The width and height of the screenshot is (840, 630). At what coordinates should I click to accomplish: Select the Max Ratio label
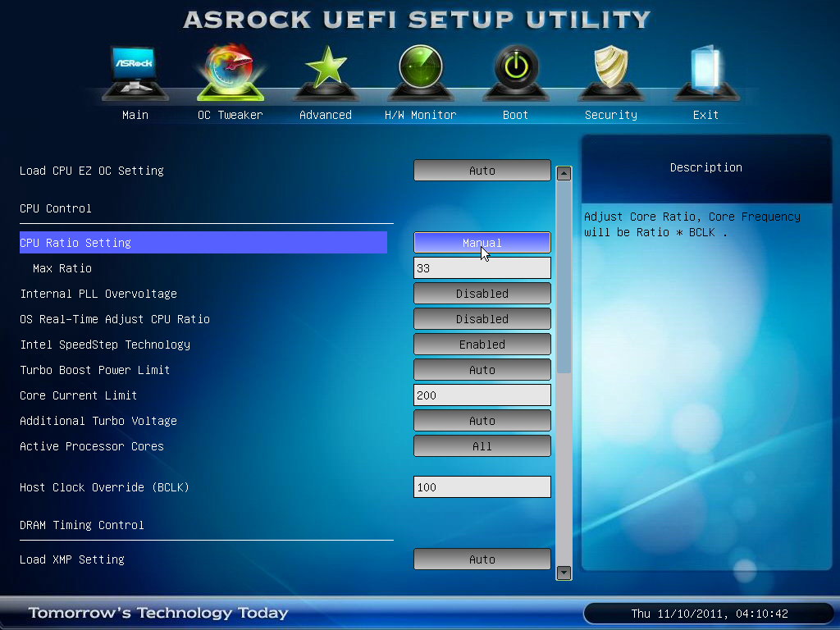click(62, 268)
